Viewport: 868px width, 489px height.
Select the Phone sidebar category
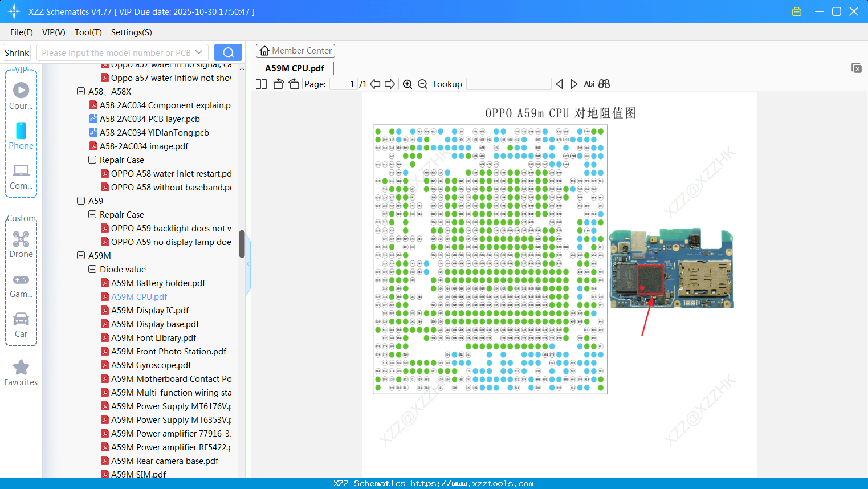(21, 136)
